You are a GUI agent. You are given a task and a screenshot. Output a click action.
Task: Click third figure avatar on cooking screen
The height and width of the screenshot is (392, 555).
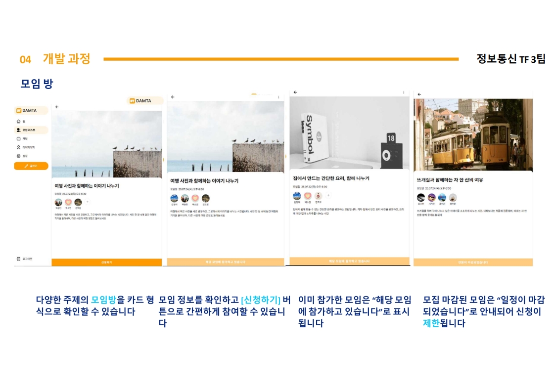[318, 196]
